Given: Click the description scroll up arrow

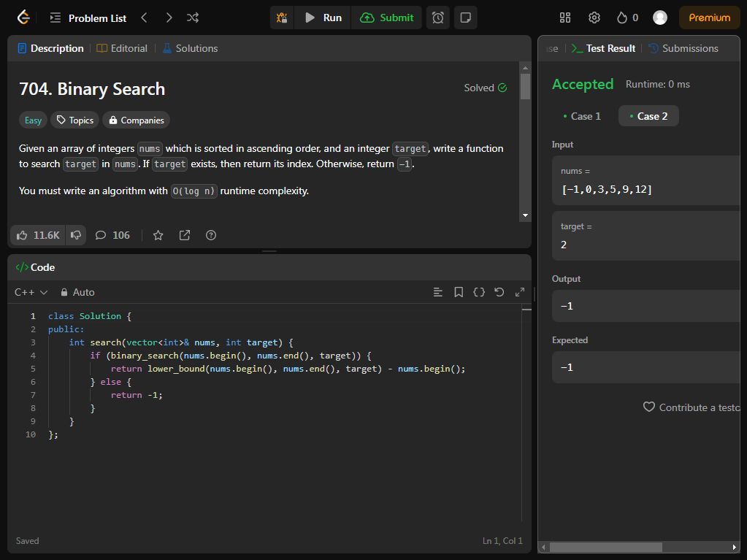Looking at the screenshot, I should pyautogui.click(x=526, y=68).
